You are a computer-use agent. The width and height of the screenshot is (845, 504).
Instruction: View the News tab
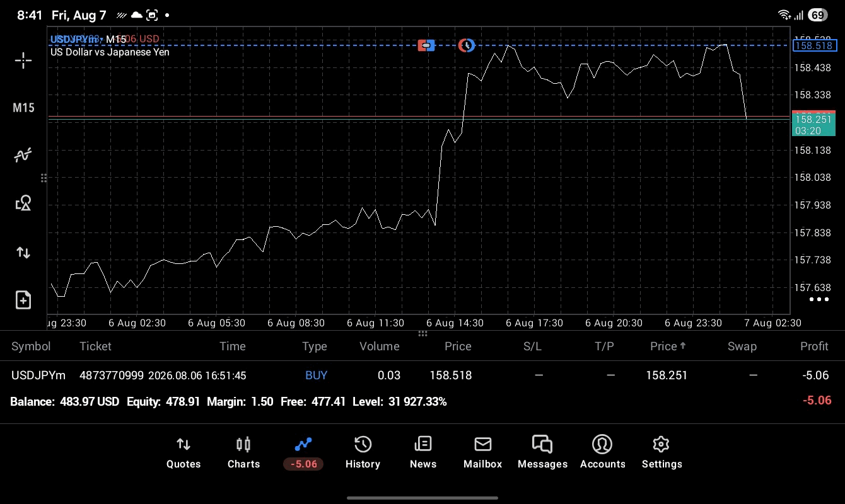[x=422, y=453]
